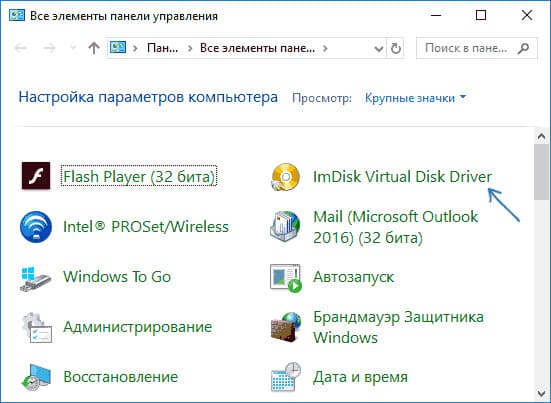The height and width of the screenshot is (403, 551).
Task: Open the Администрирование link
Action: click(x=138, y=327)
